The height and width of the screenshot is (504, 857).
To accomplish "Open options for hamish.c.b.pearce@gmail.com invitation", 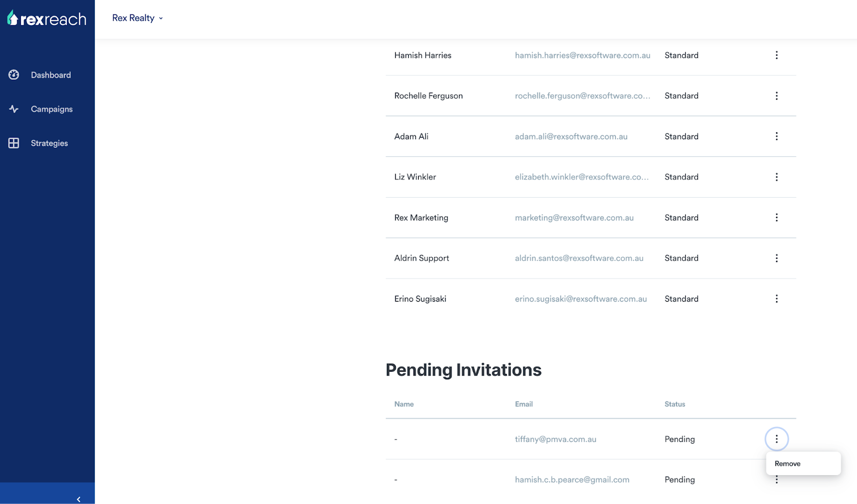I will coord(777,480).
